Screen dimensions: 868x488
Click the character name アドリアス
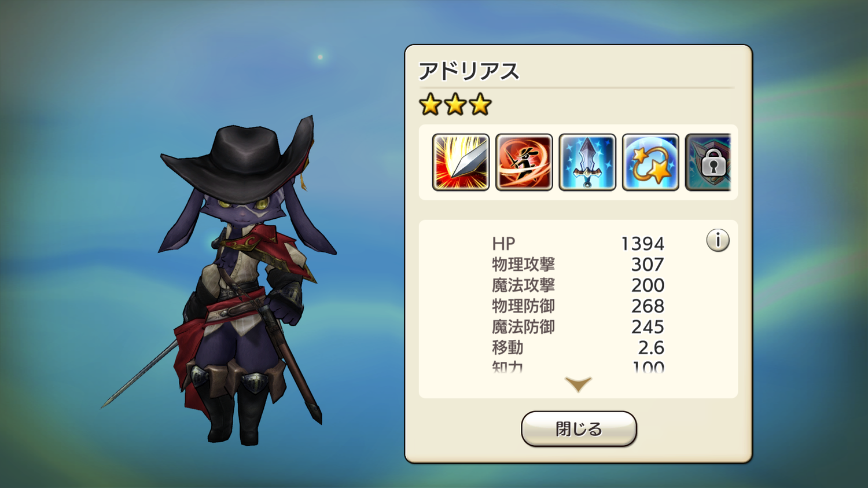coord(469,71)
